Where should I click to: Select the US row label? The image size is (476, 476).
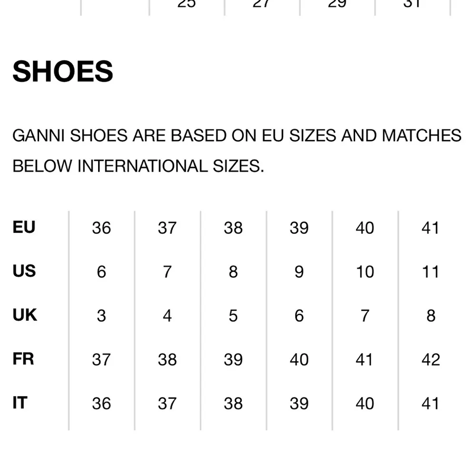(x=24, y=271)
